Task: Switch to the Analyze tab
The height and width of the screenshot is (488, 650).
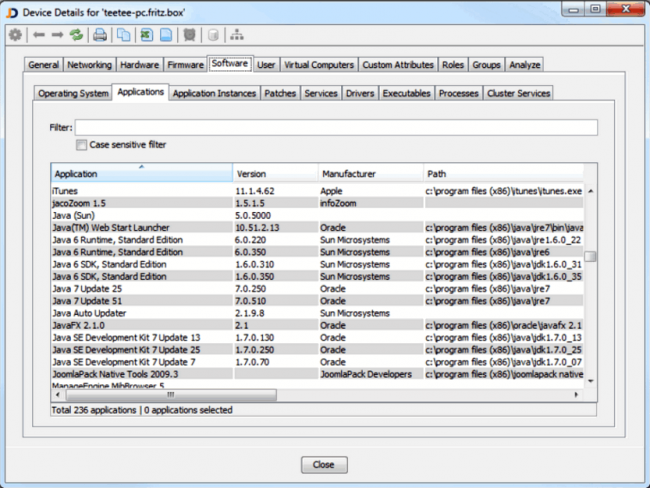Action: click(524, 65)
